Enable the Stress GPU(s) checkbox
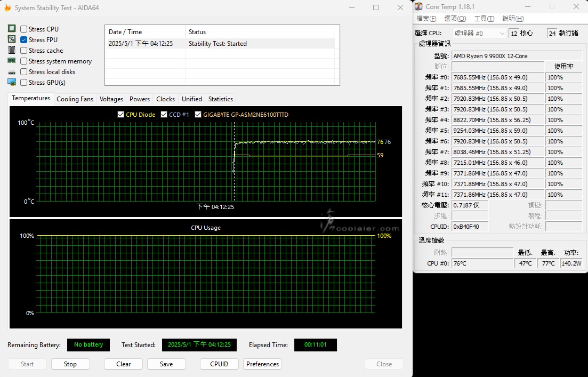 tap(23, 82)
